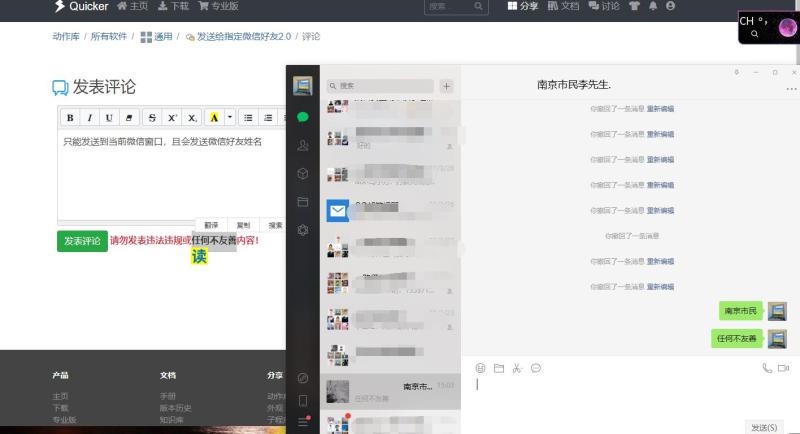Click the green 南京市民 message bubble
The height and width of the screenshot is (434, 800).
click(x=740, y=311)
